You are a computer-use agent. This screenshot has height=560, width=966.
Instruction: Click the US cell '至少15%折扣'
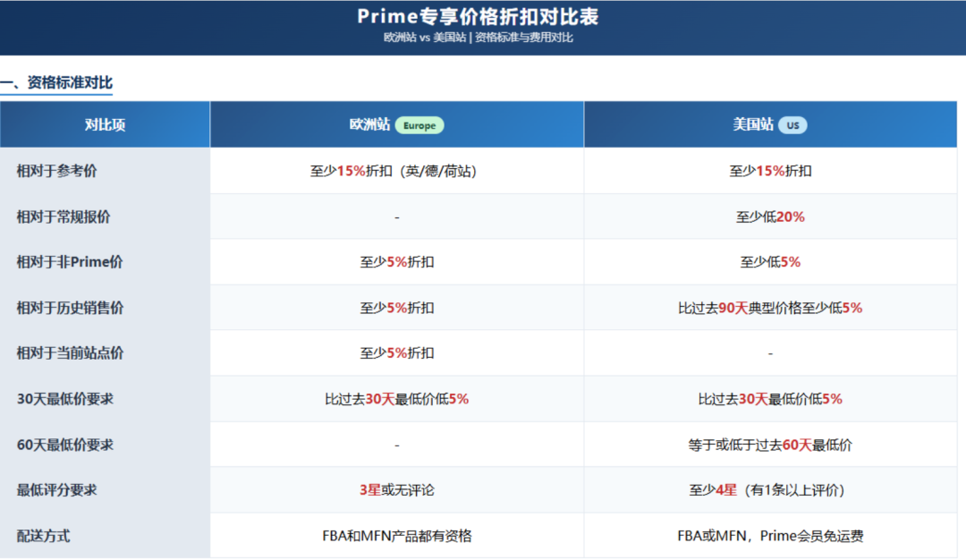[770, 171]
